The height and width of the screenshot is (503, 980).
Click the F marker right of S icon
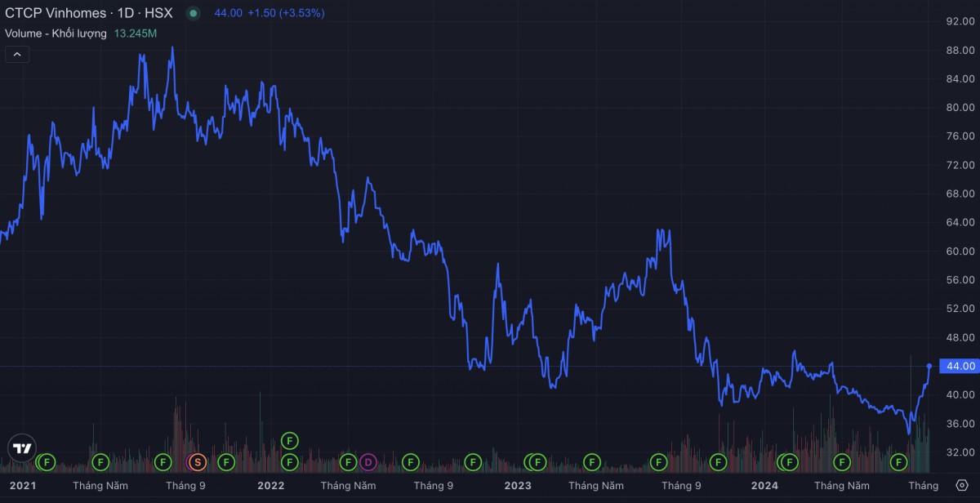[x=226, y=462]
